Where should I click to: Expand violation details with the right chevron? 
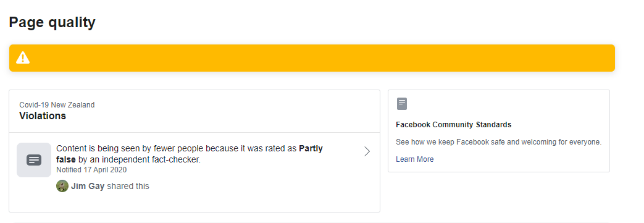[x=367, y=151]
